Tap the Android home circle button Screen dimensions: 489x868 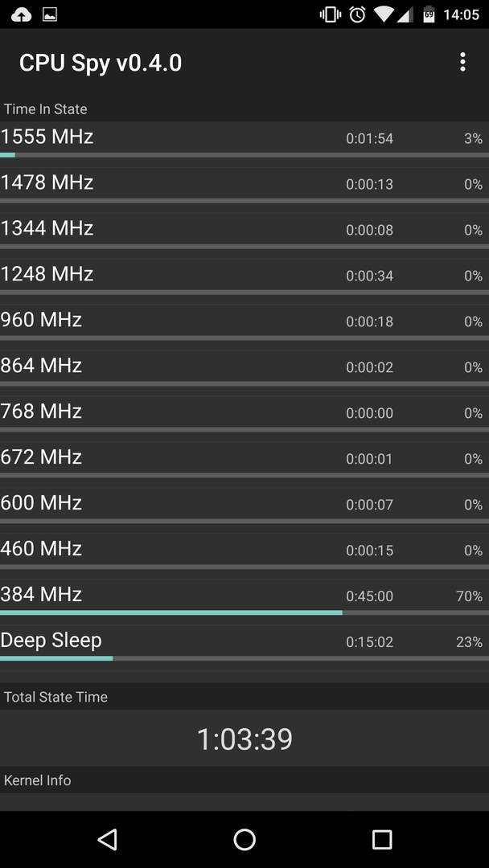[244, 839]
